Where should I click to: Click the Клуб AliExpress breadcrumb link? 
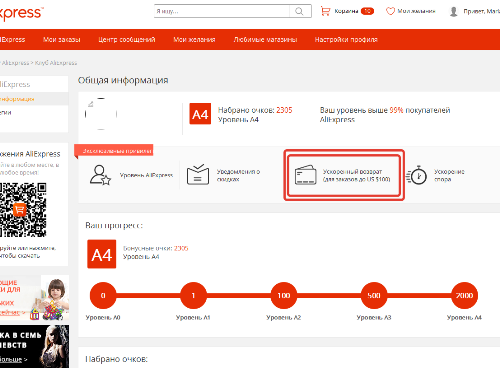coord(56,63)
